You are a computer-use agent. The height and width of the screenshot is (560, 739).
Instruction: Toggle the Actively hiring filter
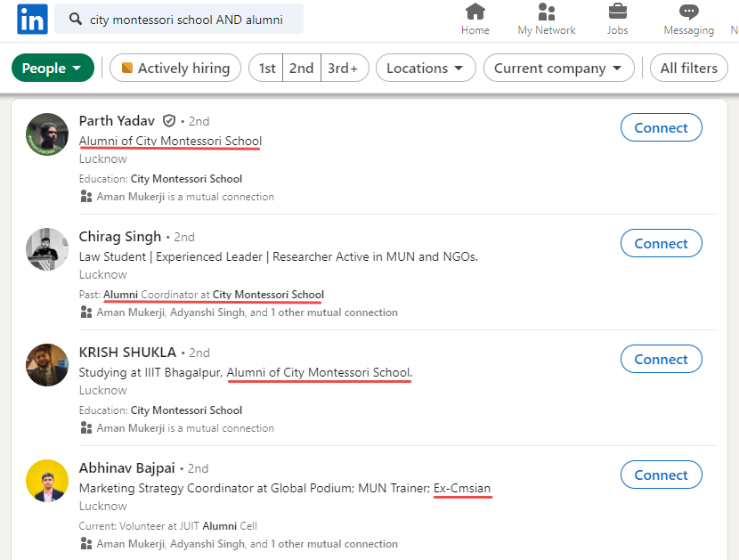point(175,68)
